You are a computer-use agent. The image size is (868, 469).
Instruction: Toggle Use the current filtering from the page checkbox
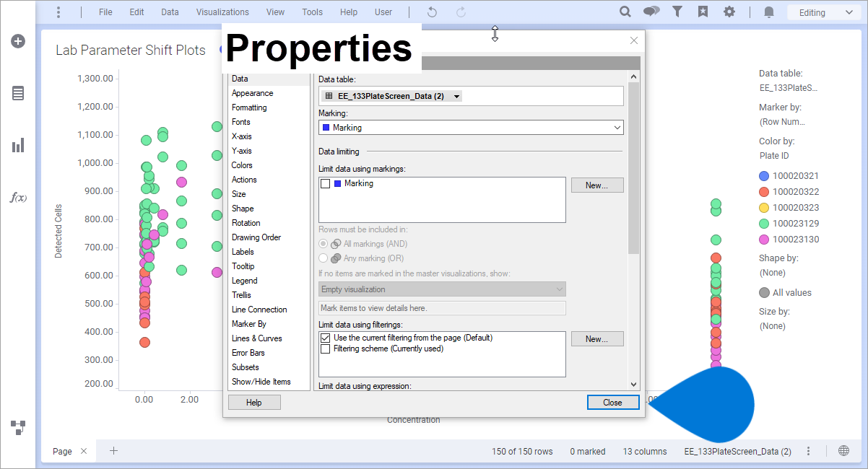(325, 338)
